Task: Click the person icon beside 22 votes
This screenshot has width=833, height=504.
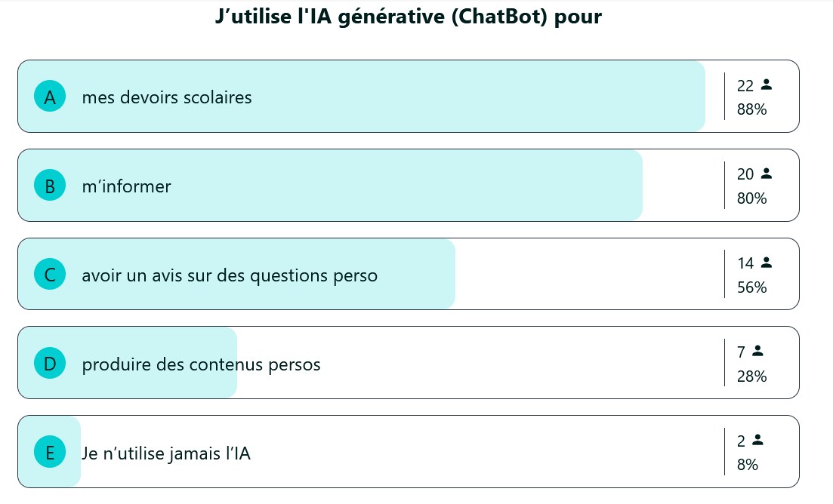Action: point(766,85)
